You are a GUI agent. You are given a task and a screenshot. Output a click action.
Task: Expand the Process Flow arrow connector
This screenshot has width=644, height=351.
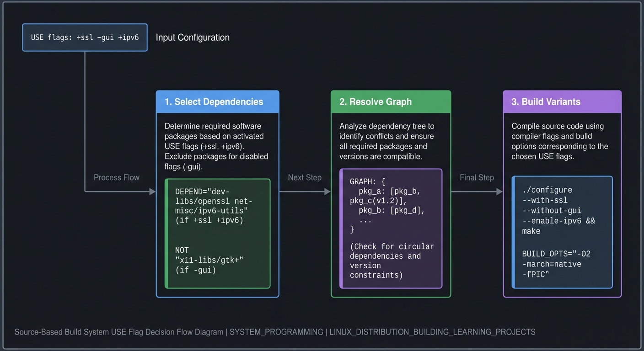point(117,177)
